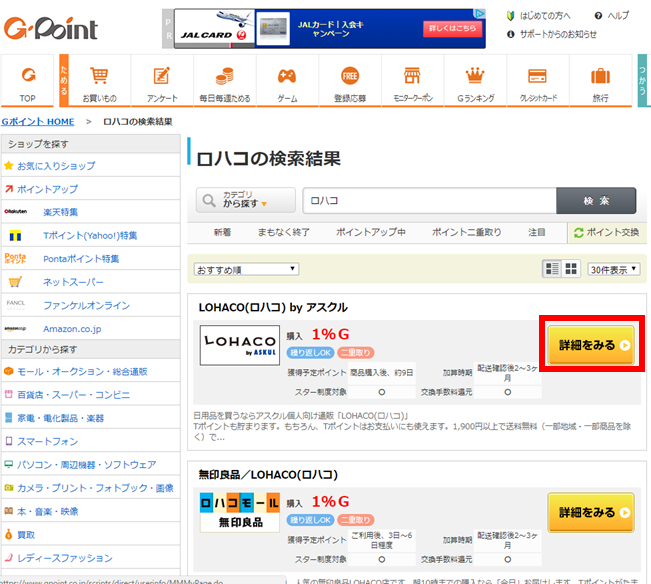Open 家電・電化製品・楽器 category

point(60,418)
